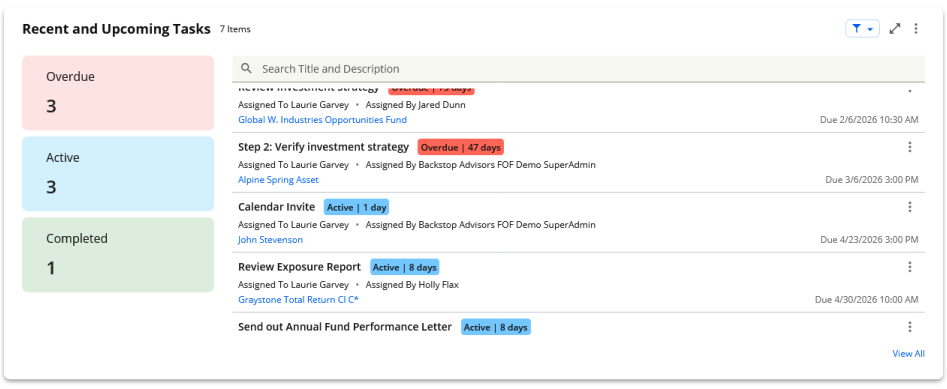
Task: Click the Assigned By Holly Flax text
Action: click(413, 285)
